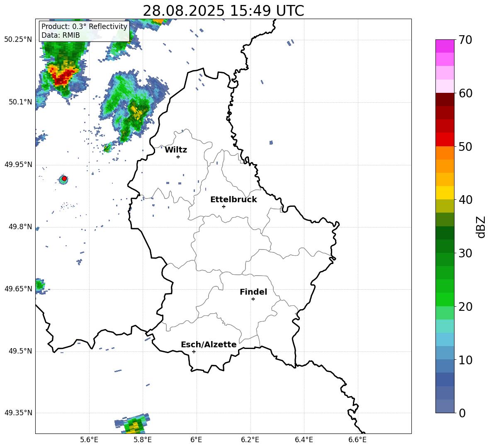Click the colorbar tick label 20
The width and height of the screenshot is (491, 448).
(x=465, y=306)
